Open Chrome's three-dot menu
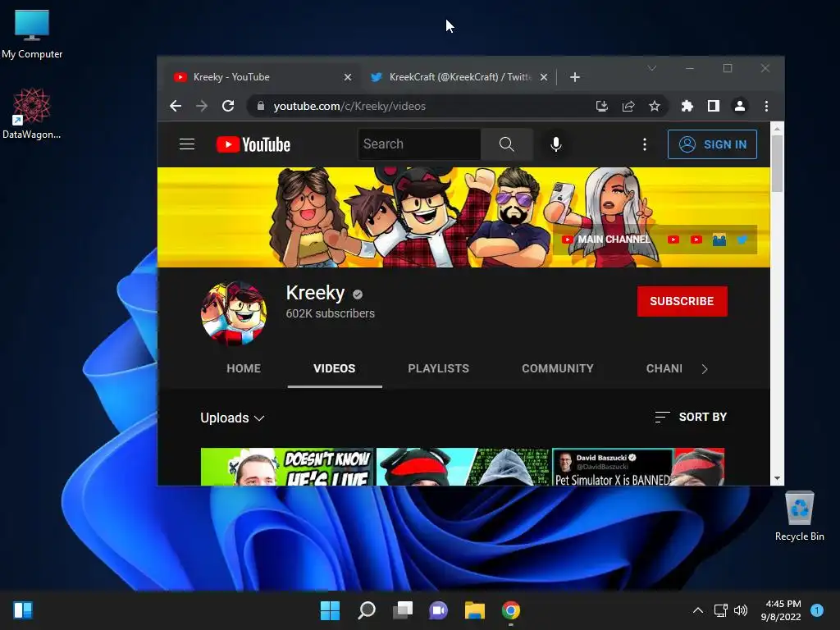The image size is (840, 630). (x=766, y=106)
